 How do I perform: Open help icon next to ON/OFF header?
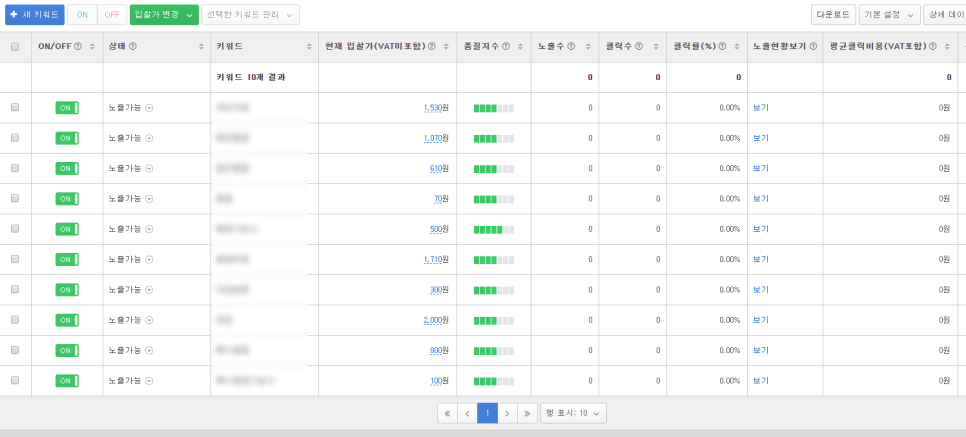point(78,47)
